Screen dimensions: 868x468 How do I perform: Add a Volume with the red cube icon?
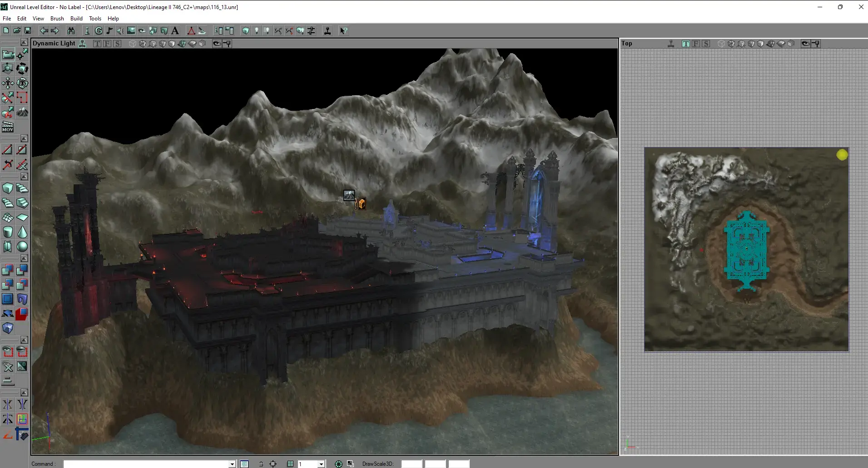pos(22,314)
